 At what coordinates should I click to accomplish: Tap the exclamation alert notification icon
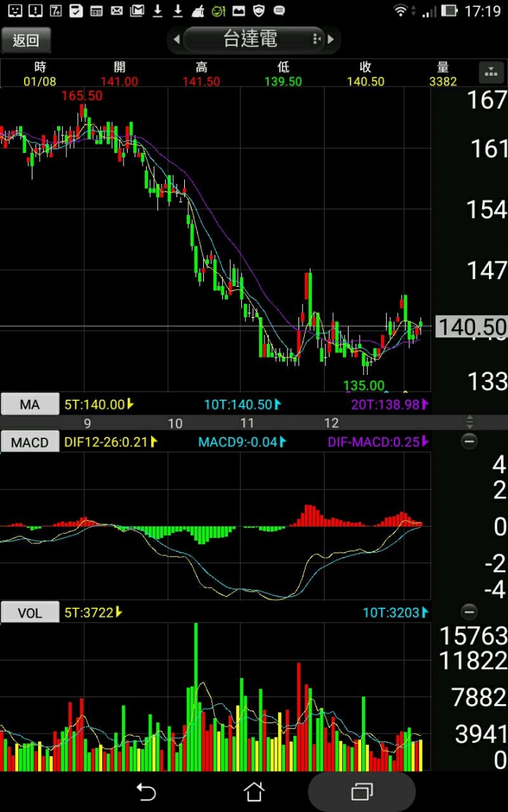[x=35, y=10]
